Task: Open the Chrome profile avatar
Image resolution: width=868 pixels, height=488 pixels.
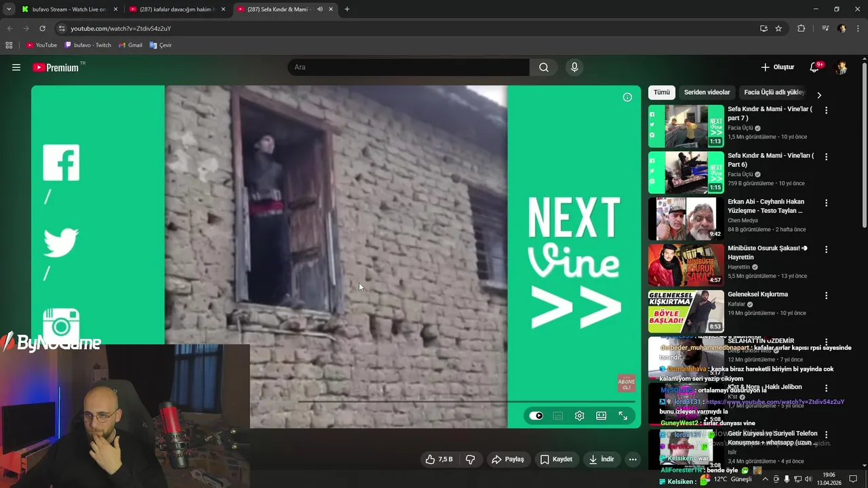Action: pos(842,28)
